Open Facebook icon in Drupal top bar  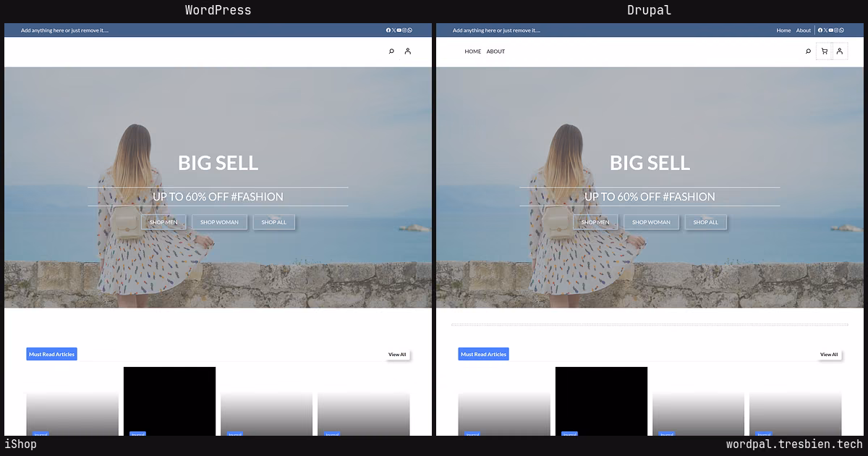tap(820, 30)
